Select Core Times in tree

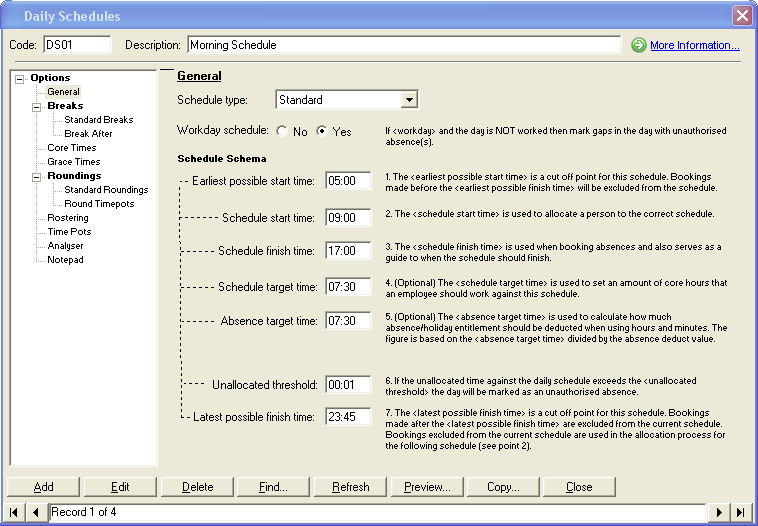(x=72, y=148)
